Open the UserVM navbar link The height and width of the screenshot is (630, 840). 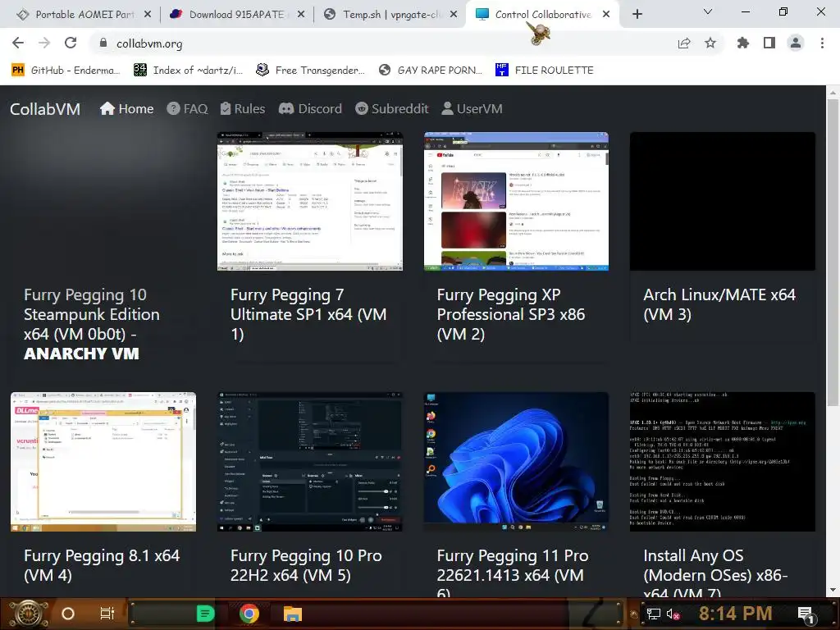click(x=472, y=109)
